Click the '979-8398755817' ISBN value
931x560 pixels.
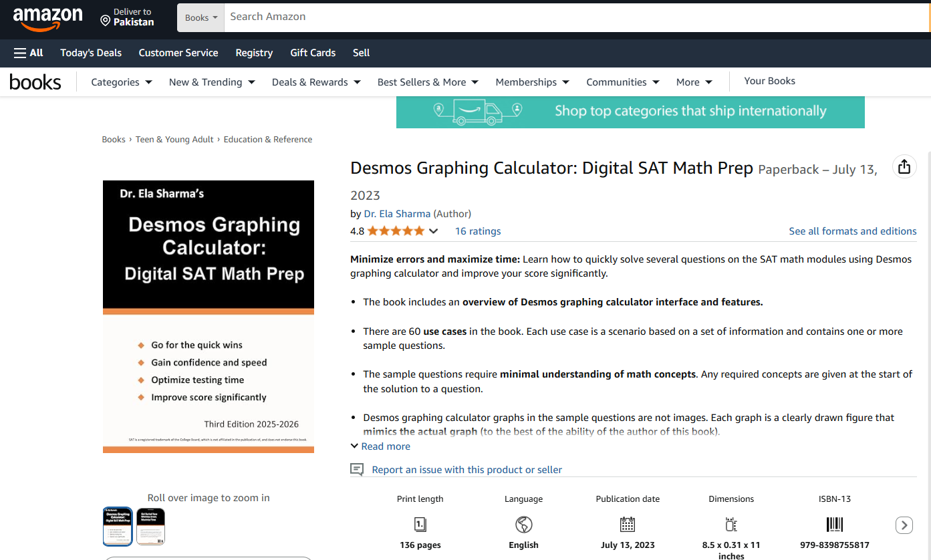[835, 545]
